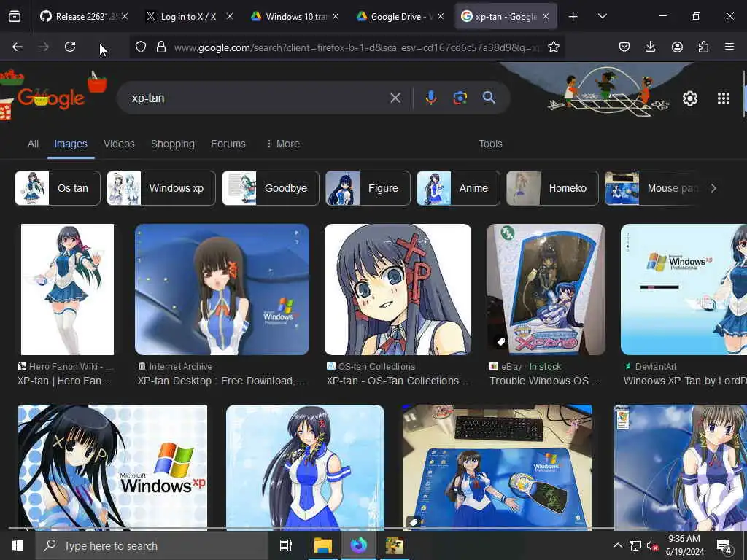This screenshot has width=747, height=560.
Task: Open Forums results
Action: pyautogui.click(x=228, y=144)
